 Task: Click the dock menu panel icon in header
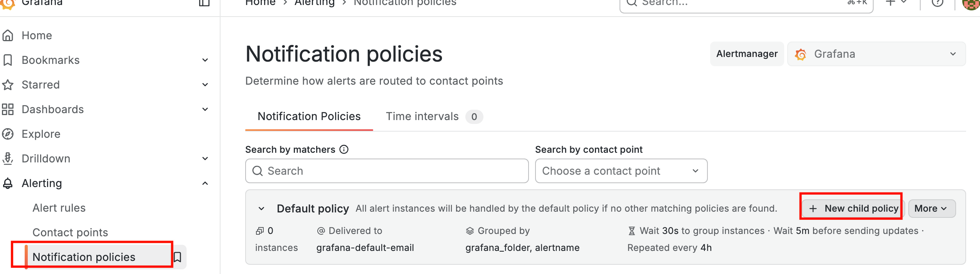pos(204,3)
